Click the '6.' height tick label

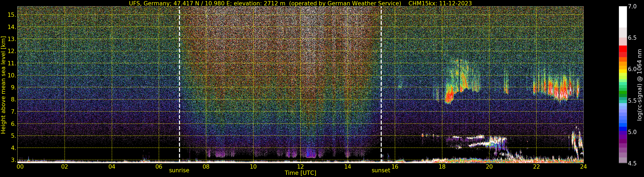point(14,124)
